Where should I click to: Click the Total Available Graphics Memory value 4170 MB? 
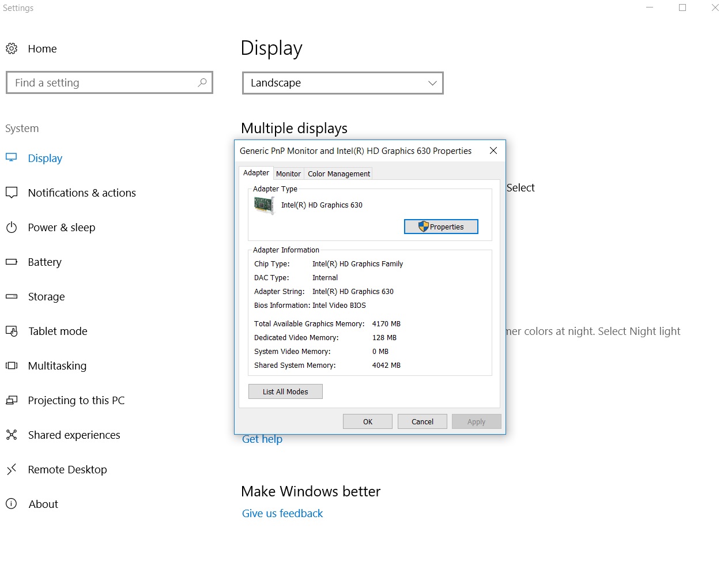click(386, 324)
